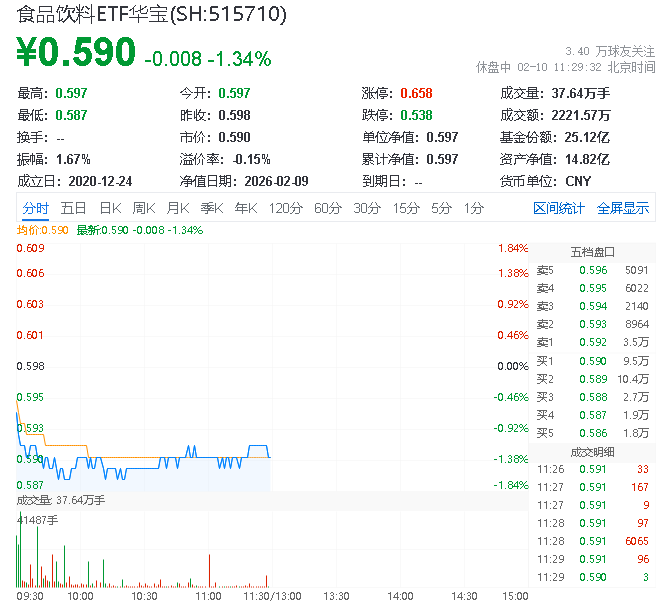
Task: Select the 分时 intraday chart tab
Action: tap(35, 208)
